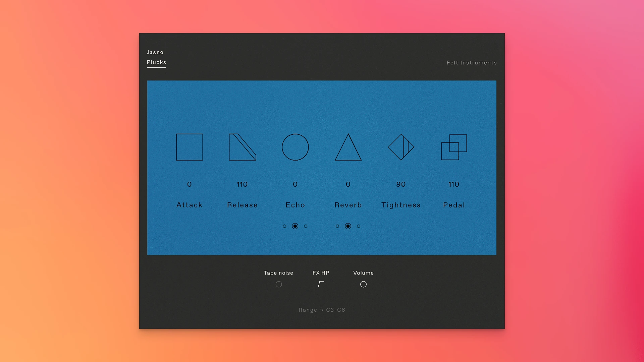
Task: Click the triangle Reverb shape icon
Action: click(348, 149)
